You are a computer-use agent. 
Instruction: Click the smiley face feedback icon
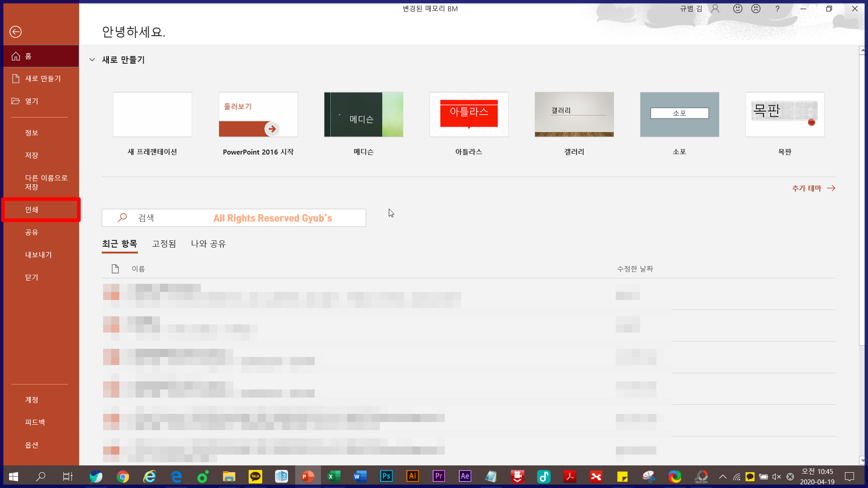pos(738,9)
